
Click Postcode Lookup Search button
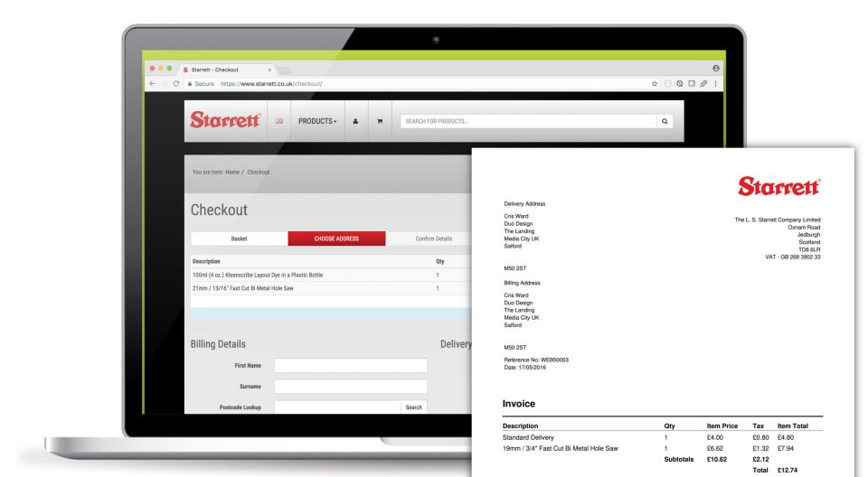click(x=413, y=407)
